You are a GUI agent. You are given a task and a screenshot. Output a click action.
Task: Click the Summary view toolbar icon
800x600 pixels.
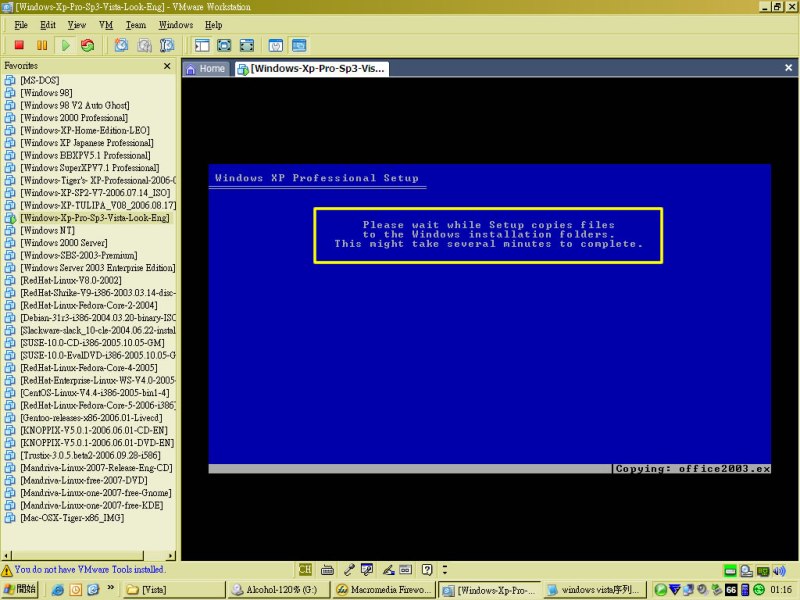[276, 45]
